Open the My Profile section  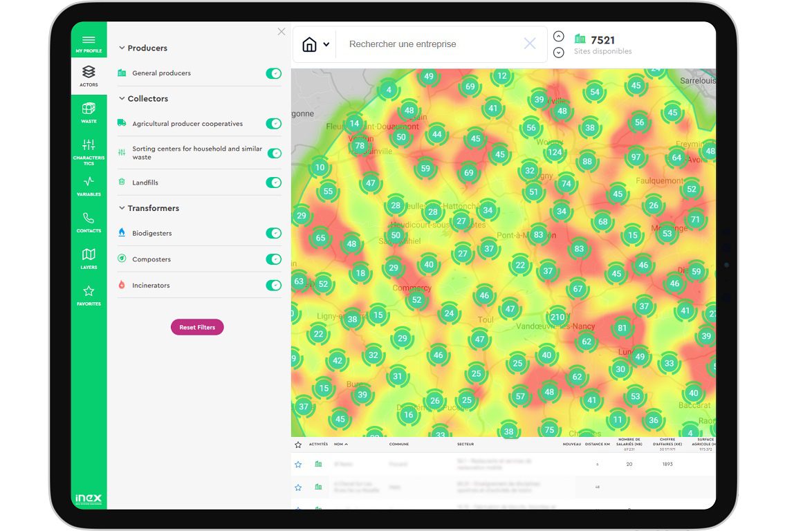[x=89, y=43]
